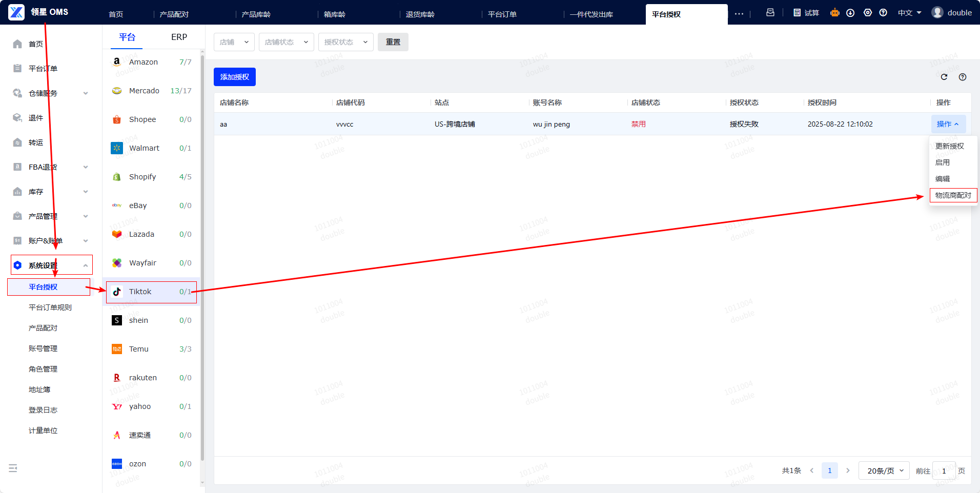Open the 授权状态 filter dropdown
The image size is (980, 493).
[346, 42]
